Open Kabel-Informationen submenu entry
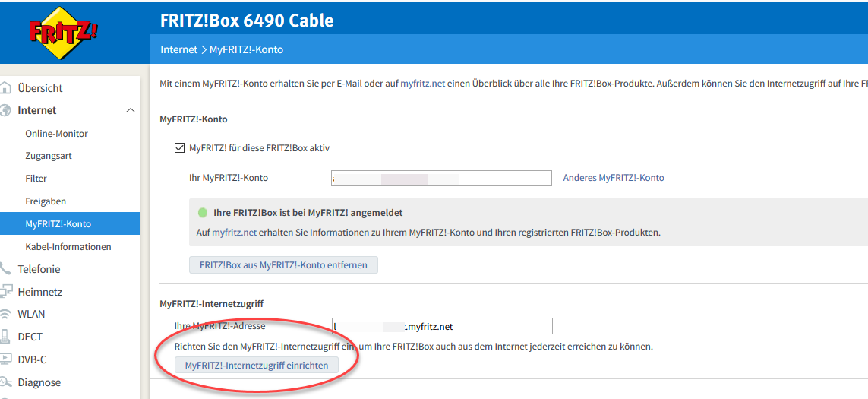 (68, 247)
